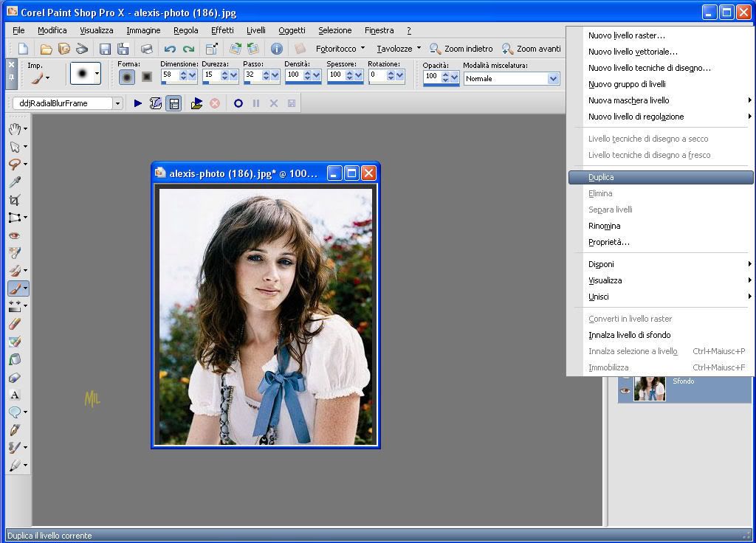Viewport: 756px width, 543px height.
Task: Click the Save floppy disk icon
Action: (105, 49)
